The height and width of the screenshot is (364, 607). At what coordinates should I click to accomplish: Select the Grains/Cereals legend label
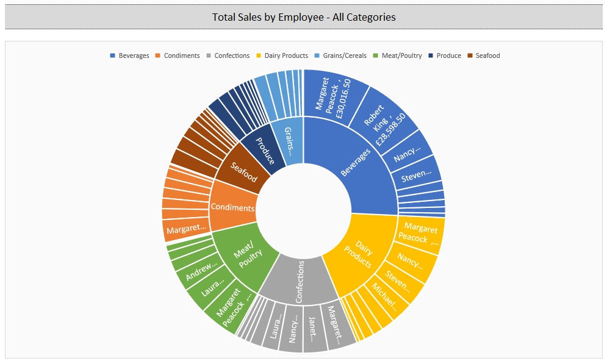(345, 55)
